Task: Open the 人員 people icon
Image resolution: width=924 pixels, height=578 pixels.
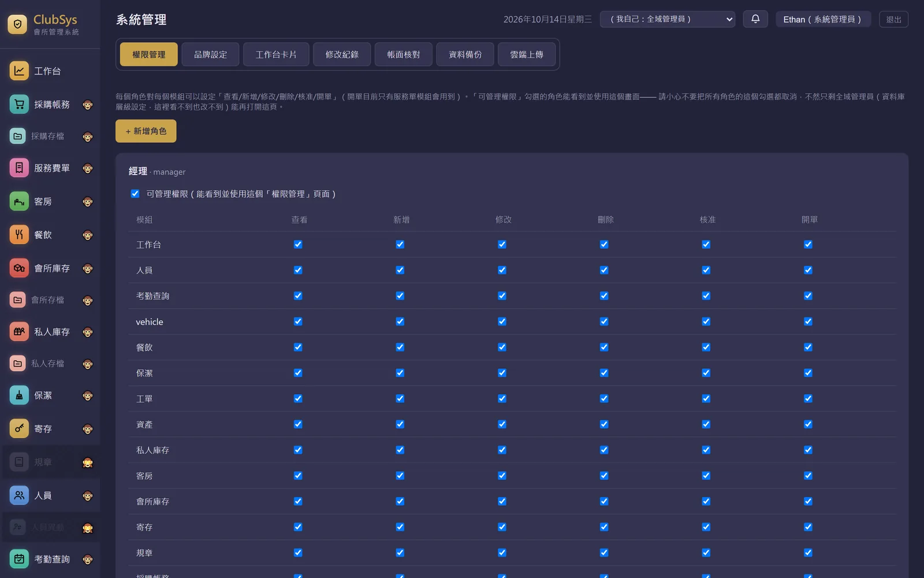Action: click(x=19, y=495)
